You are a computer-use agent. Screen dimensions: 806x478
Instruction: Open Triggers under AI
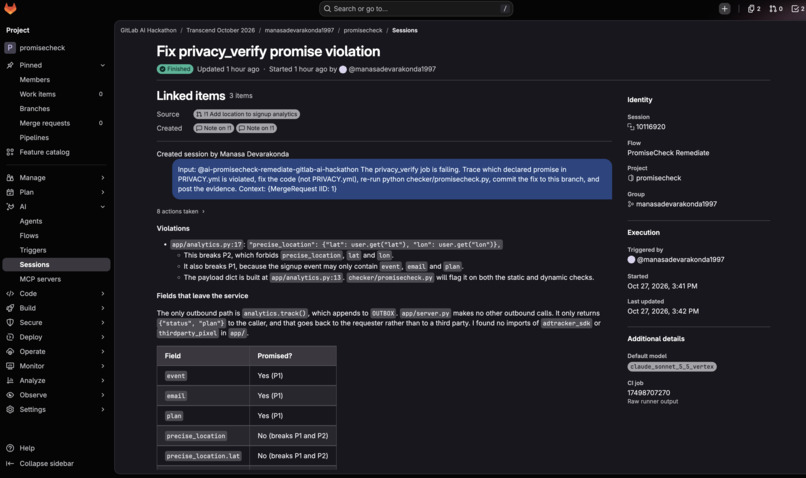[x=56, y=250]
